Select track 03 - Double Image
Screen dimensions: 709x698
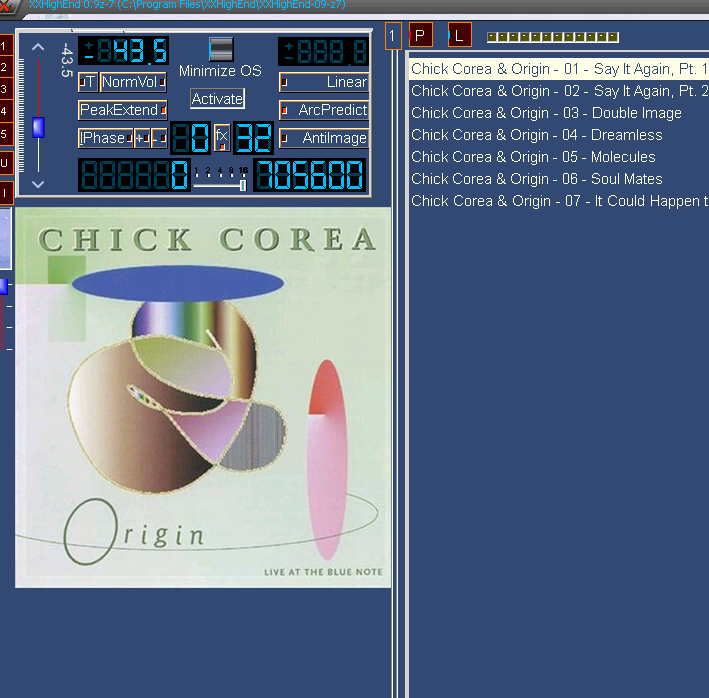click(x=559, y=113)
